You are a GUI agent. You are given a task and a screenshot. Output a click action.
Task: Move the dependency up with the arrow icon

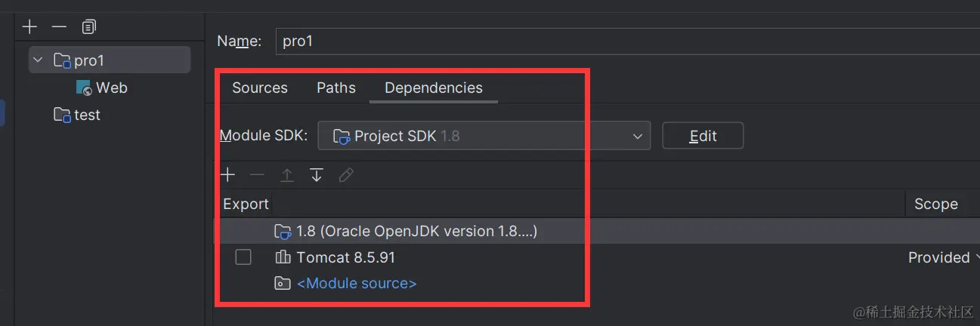(287, 175)
